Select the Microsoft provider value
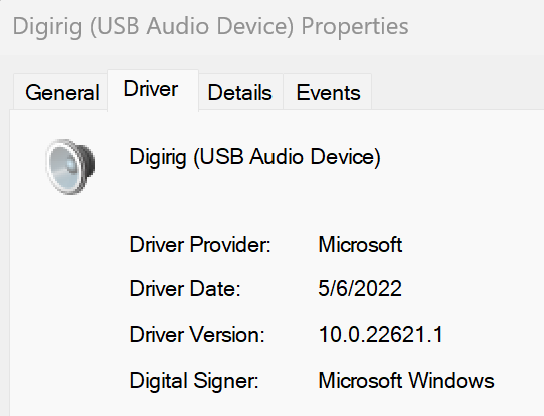544x416 pixels. pyautogui.click(x=360, y=245)
